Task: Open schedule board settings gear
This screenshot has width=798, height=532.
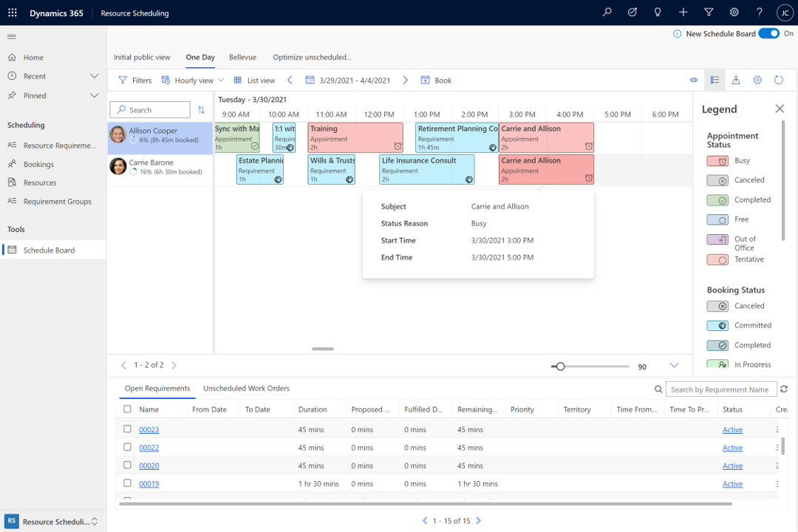Action: coord(757,80)
